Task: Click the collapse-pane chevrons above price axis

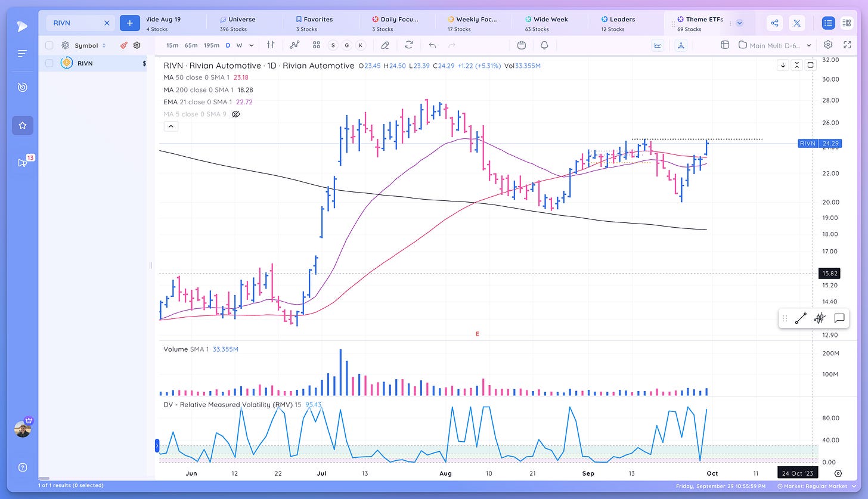Action: [796, 65]
